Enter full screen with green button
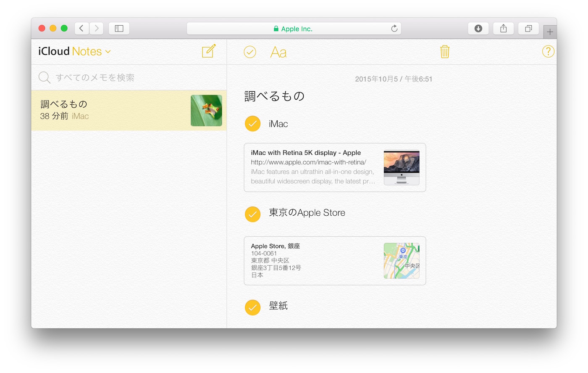The image size is (588, 373). point(64,28)
